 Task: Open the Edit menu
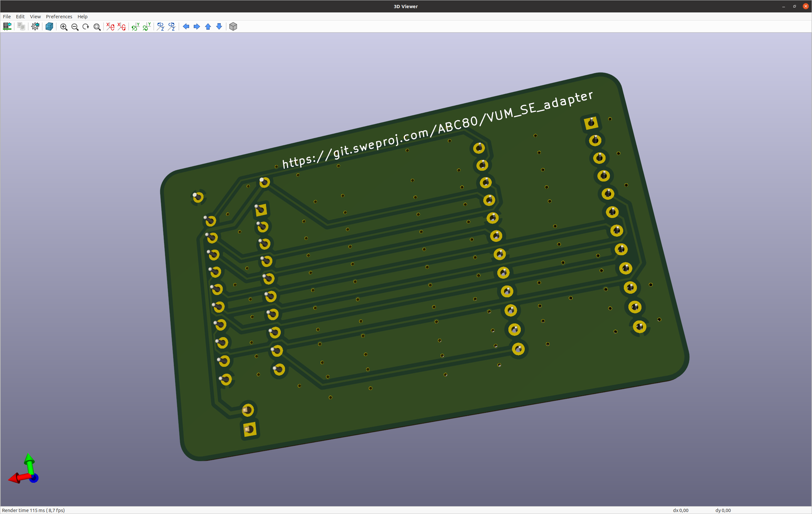pyautogui.click(x=20, y=17)
